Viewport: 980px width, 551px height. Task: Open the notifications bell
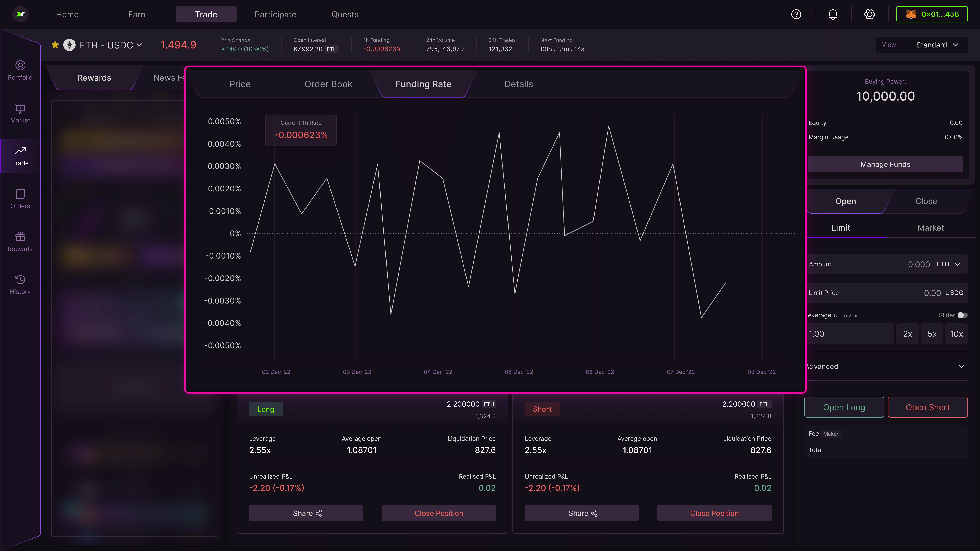pyautogui.click(x=833, y=14)
